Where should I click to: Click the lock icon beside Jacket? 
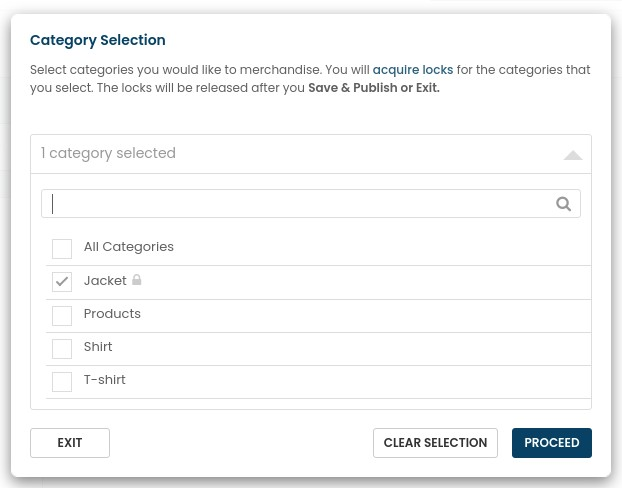click(136, 280)
